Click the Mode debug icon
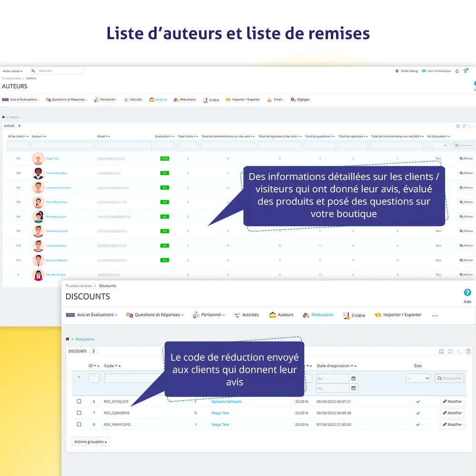 [397, 71]
